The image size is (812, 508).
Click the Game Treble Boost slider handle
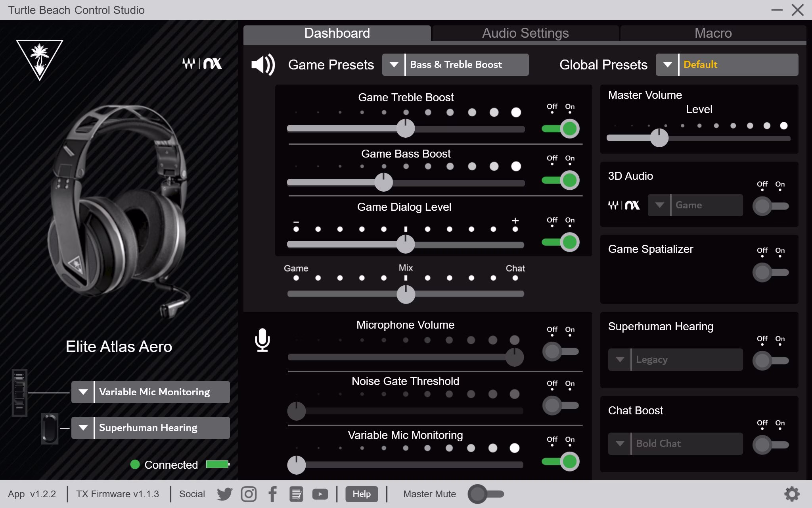pyautogui.click(x=406, y=128)
